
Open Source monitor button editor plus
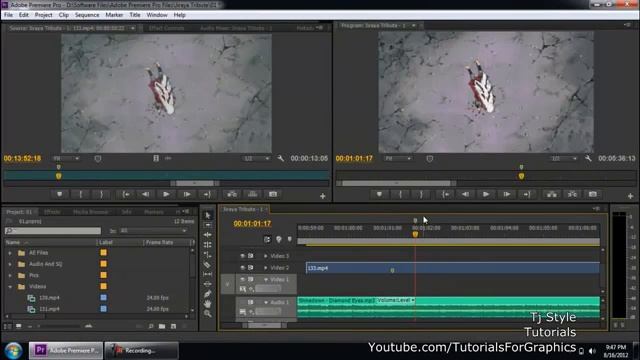(322, 196)
